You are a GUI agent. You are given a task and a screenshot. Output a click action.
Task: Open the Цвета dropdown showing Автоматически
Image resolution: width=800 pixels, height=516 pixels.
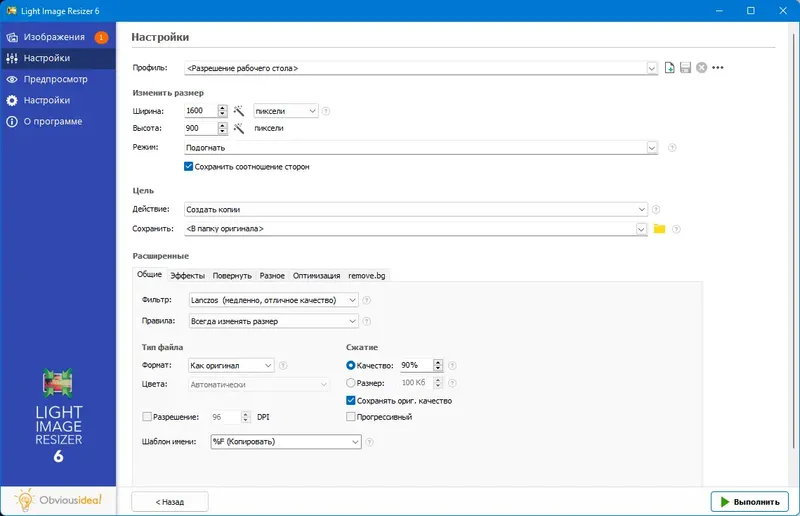point(259,384)
